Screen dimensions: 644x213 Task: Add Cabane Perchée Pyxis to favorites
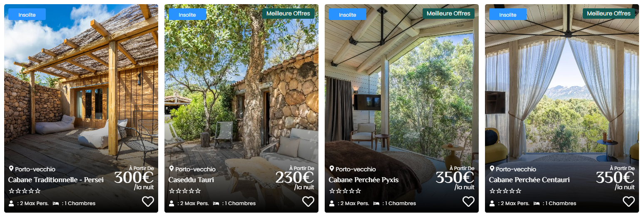[x=468, y=202]
